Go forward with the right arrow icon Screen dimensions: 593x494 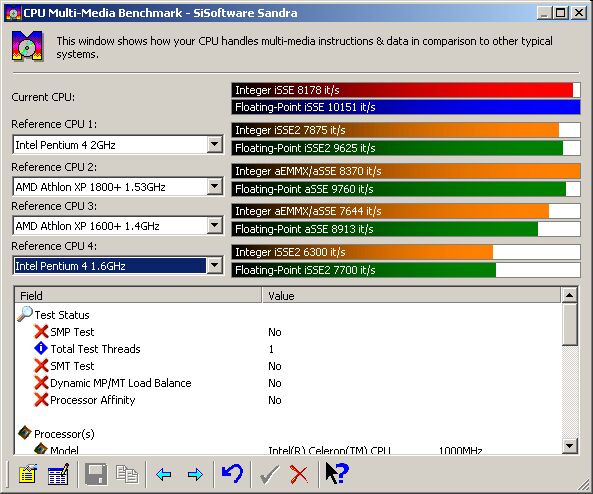click(x=195, y=474)
